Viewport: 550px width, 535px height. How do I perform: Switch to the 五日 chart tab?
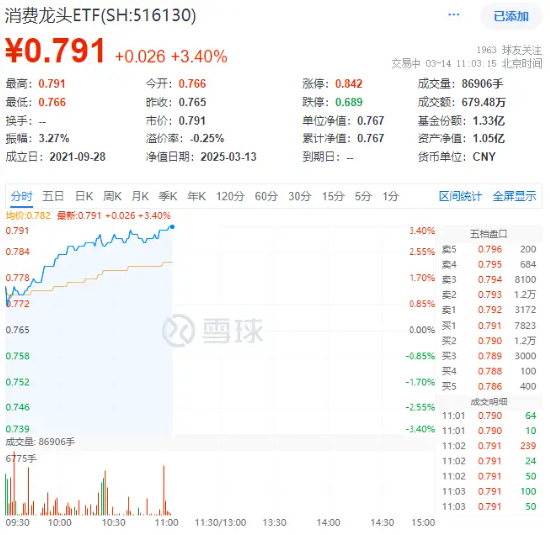click(53, 196)
